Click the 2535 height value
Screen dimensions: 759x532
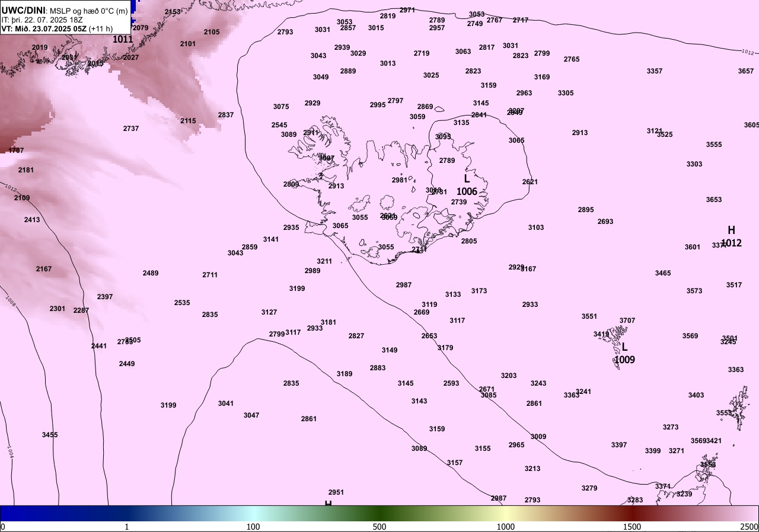pos(182,303)
